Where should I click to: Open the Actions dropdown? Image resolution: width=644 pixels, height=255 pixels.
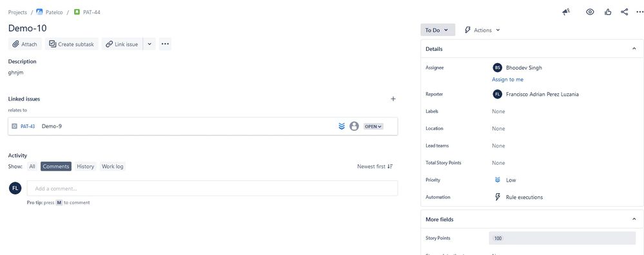482,30
